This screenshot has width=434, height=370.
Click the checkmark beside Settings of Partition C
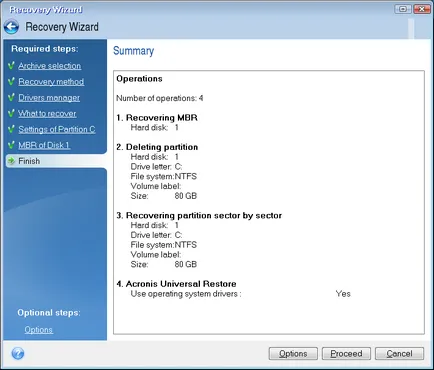coord(11,129)
